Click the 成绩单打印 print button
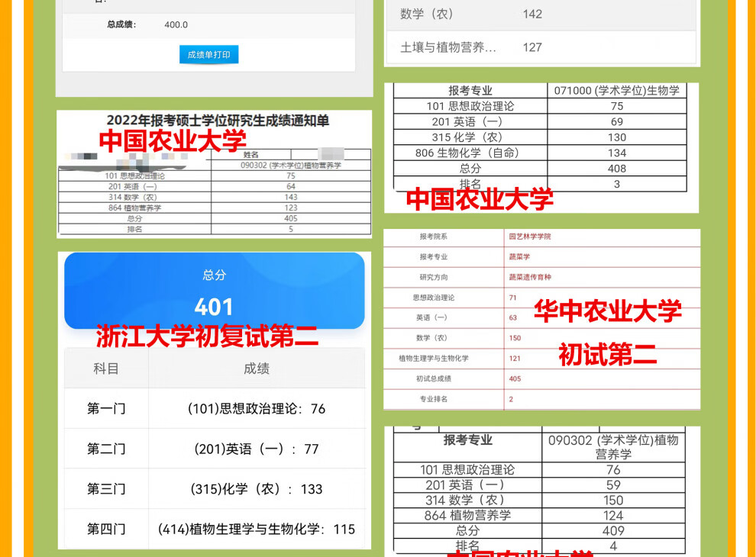The height and width of the screenshot is (557, 756). (x=208, y=54)
